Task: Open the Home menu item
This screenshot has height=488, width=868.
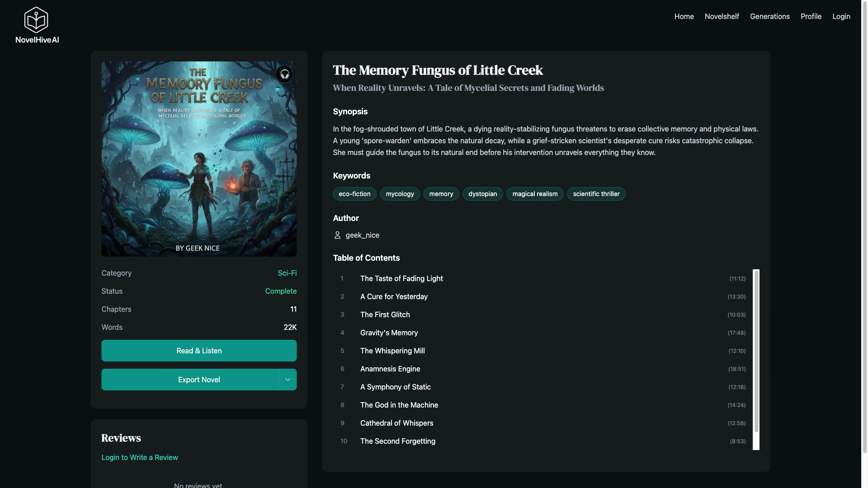Action: click(684, 16)
